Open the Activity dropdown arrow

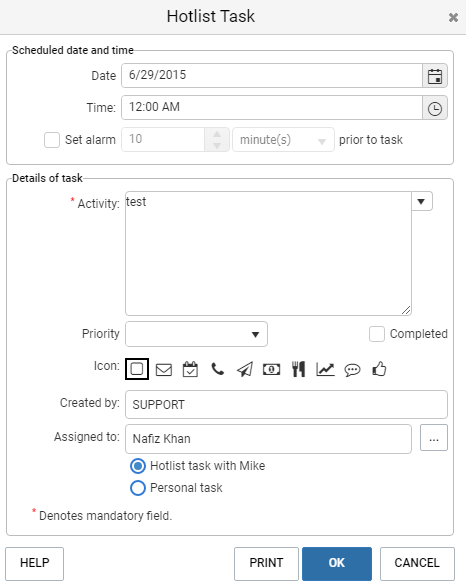point(422,201)
